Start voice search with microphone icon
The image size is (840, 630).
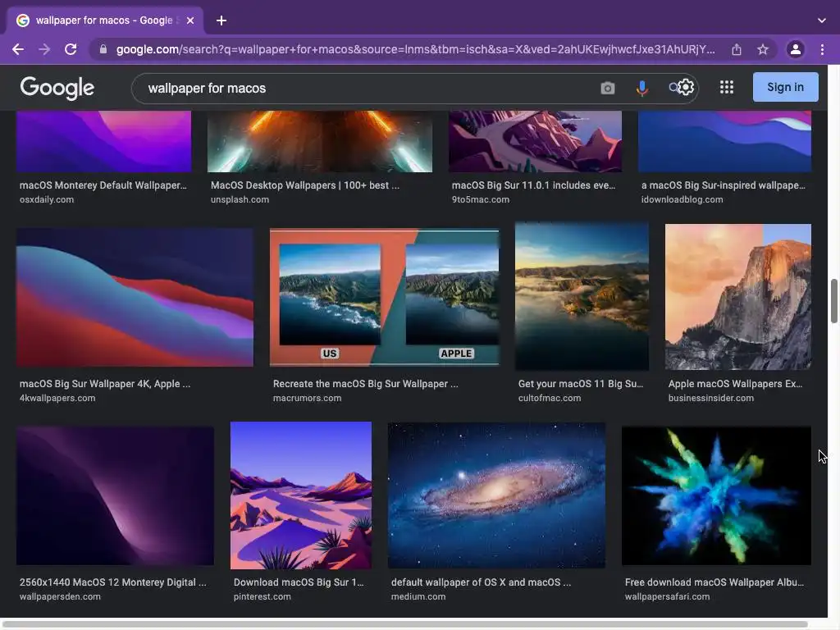641,88
